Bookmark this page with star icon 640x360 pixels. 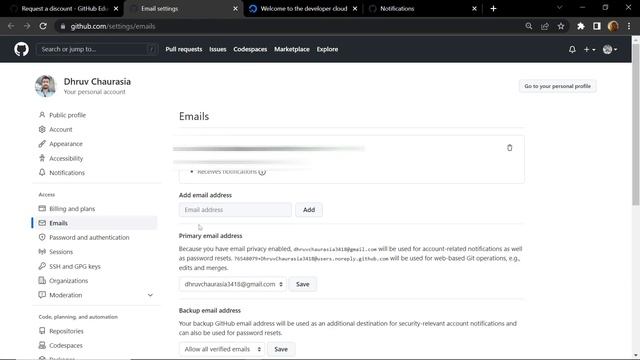(x=561, y=26)
